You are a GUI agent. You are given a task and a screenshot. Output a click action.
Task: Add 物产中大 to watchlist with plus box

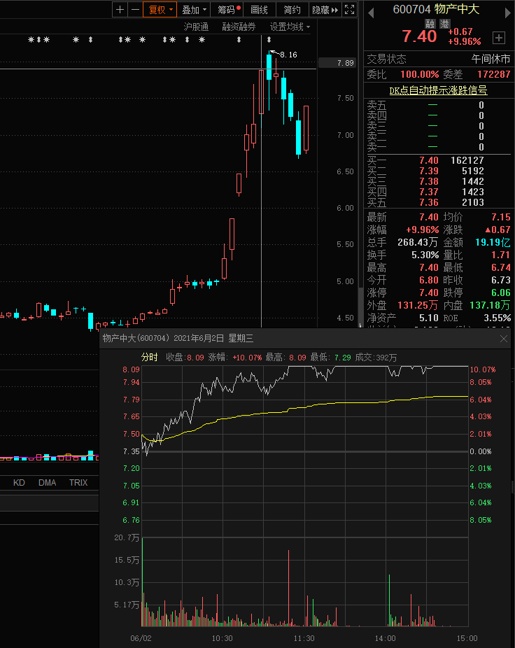pyautogui.click(x=499, y=38)
